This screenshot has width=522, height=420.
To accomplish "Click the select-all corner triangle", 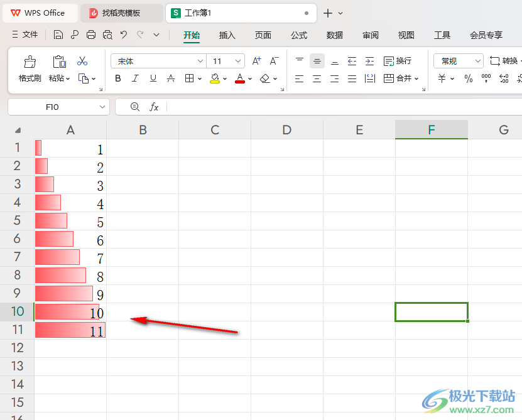I will [x=18, y=130].
